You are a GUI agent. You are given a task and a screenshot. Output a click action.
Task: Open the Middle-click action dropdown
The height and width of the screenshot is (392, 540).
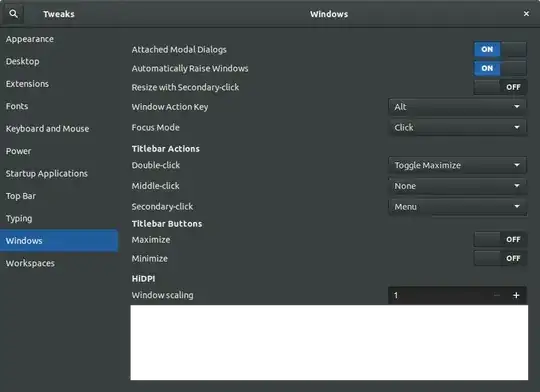point(457,186)
